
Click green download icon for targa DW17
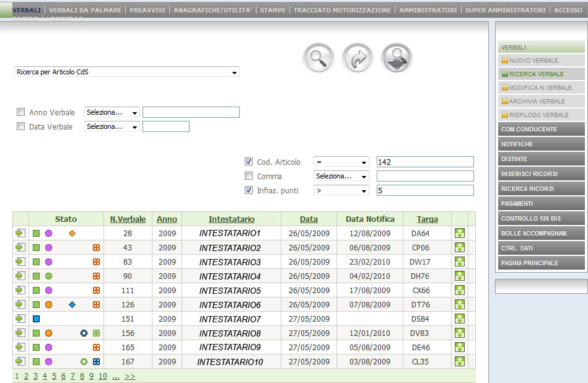click(460, 262)
